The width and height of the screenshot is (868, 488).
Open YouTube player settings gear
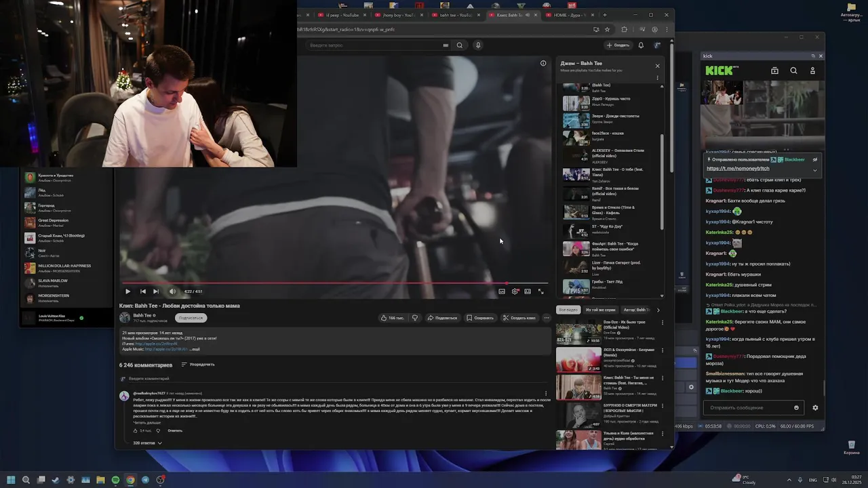[x=515, y=291]
